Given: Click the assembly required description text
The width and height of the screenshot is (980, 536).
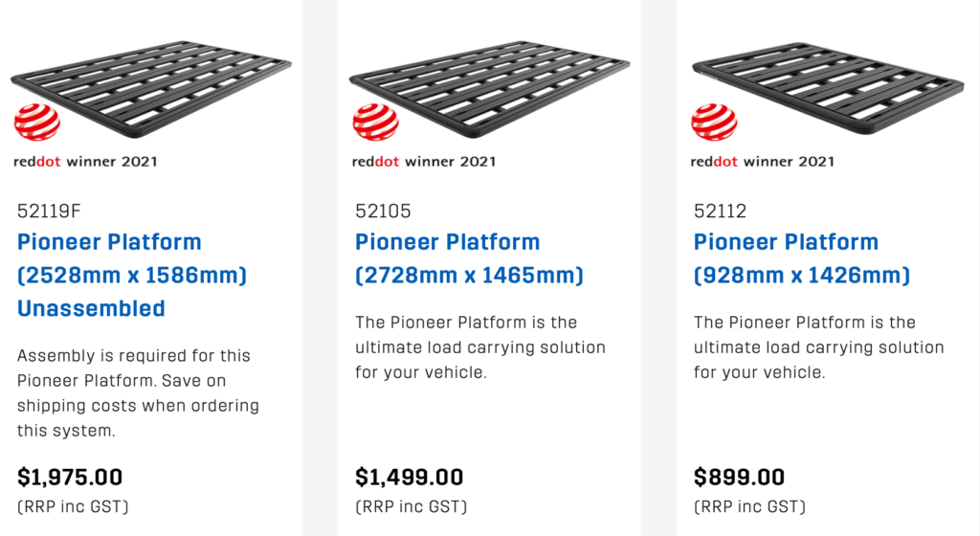Looking at the screenshot, I should (138, 393).
